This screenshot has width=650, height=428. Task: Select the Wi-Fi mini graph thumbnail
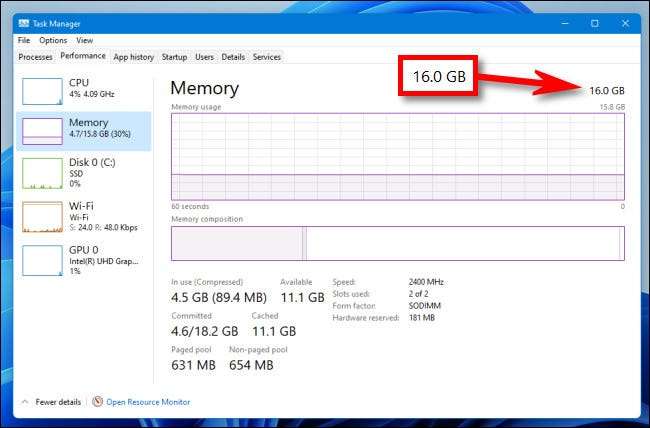(x=42, y=216)
